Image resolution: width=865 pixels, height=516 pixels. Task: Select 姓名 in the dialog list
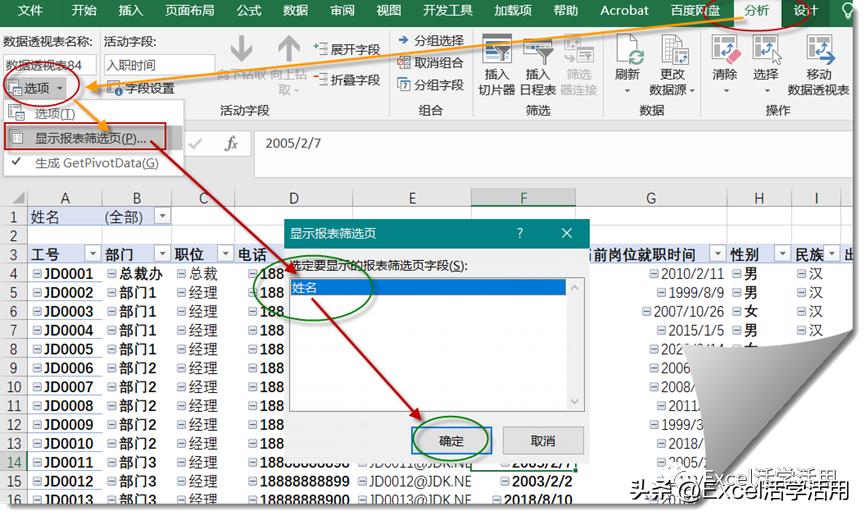(428, 287)
